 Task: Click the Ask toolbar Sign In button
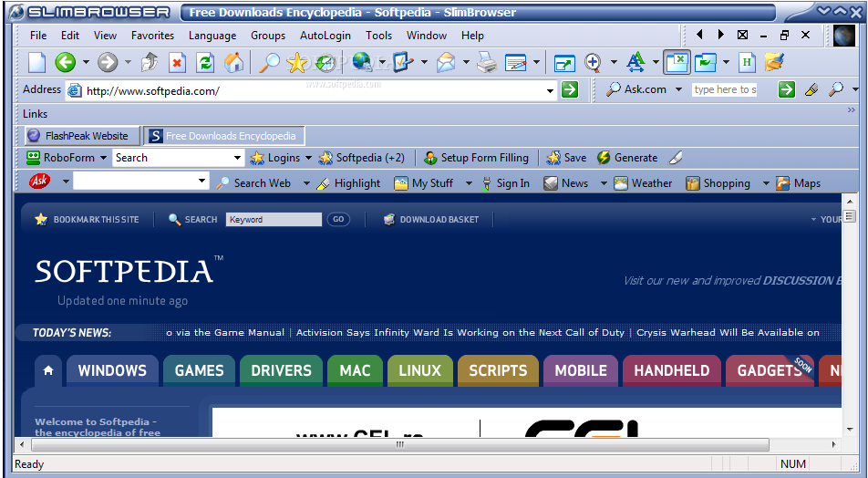(x=505, y=183)
